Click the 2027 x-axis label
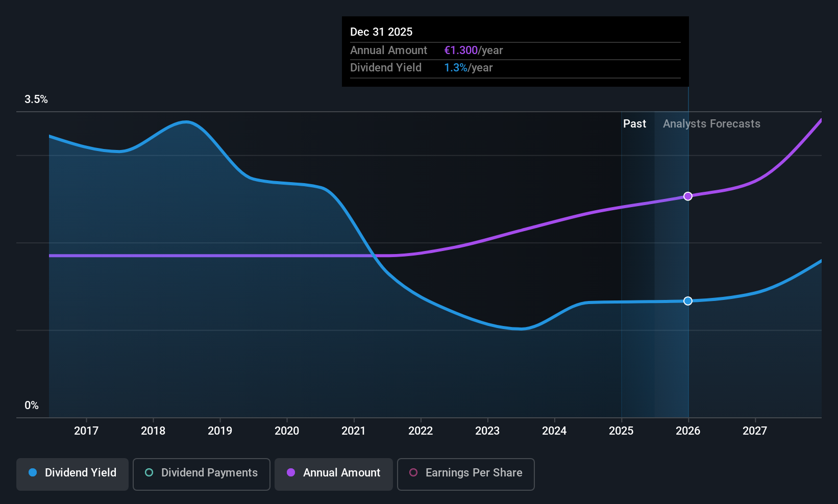The height and width of the screenshot is (504, 838). click(755, 431)
